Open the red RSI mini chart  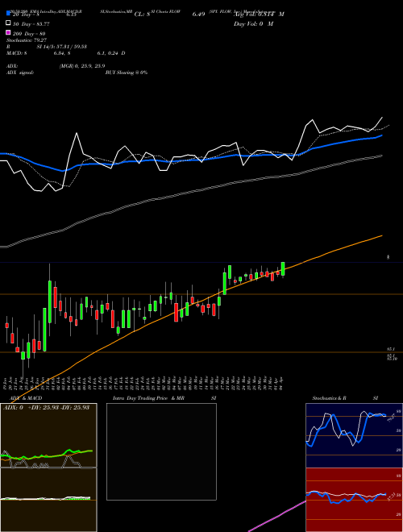pyautogui.click(x=354, y=500)
